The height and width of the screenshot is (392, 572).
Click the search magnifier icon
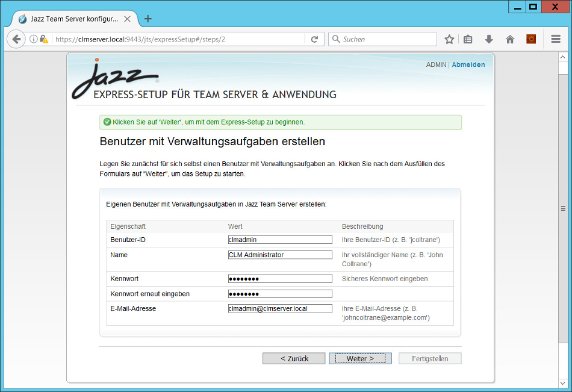(x=336, y=39)
